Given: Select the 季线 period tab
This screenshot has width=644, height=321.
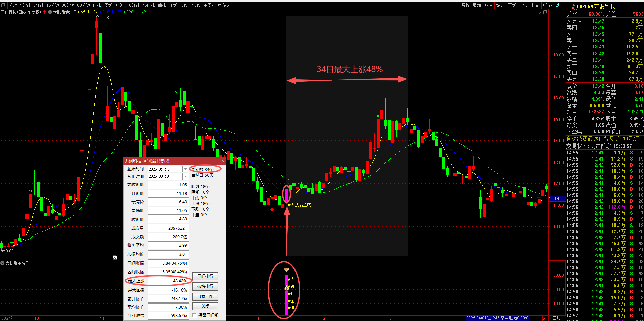Looking at the screenshot, I should click(162, 5).
